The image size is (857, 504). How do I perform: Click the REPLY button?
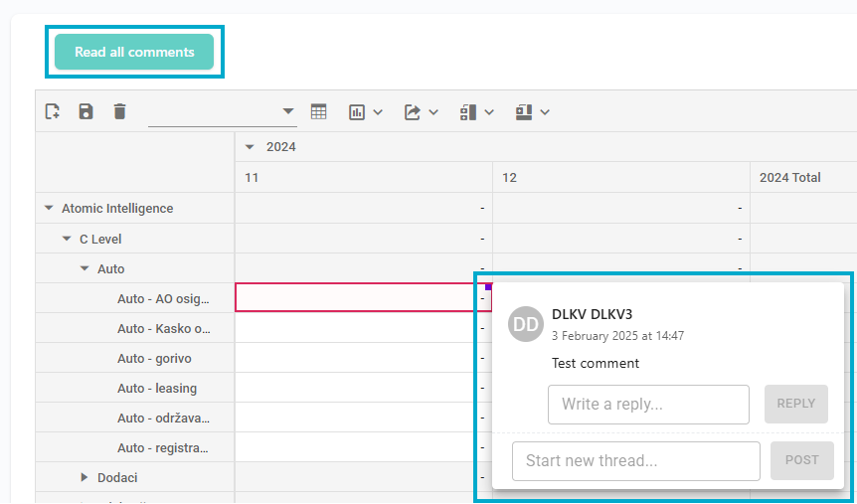tap(795, 404)
